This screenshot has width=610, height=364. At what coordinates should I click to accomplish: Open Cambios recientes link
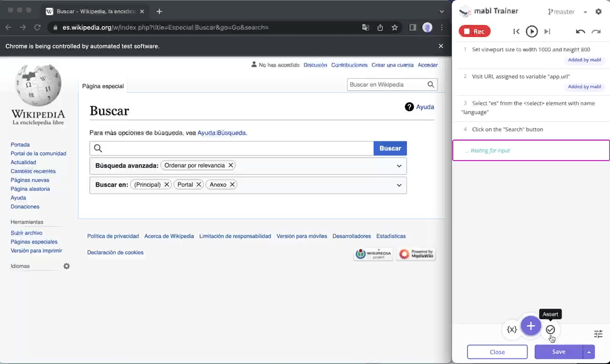(x=33, y=171)
